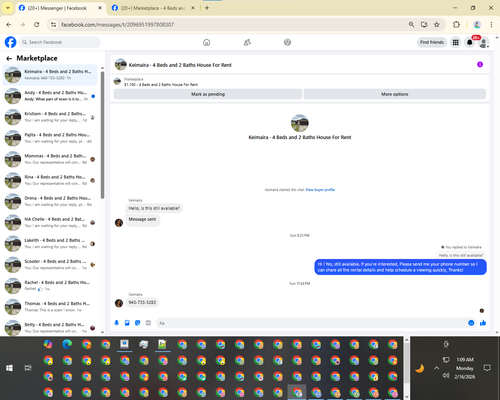Click the Mark as pending button
Screen dimensions: 500x400
point(208,94)
